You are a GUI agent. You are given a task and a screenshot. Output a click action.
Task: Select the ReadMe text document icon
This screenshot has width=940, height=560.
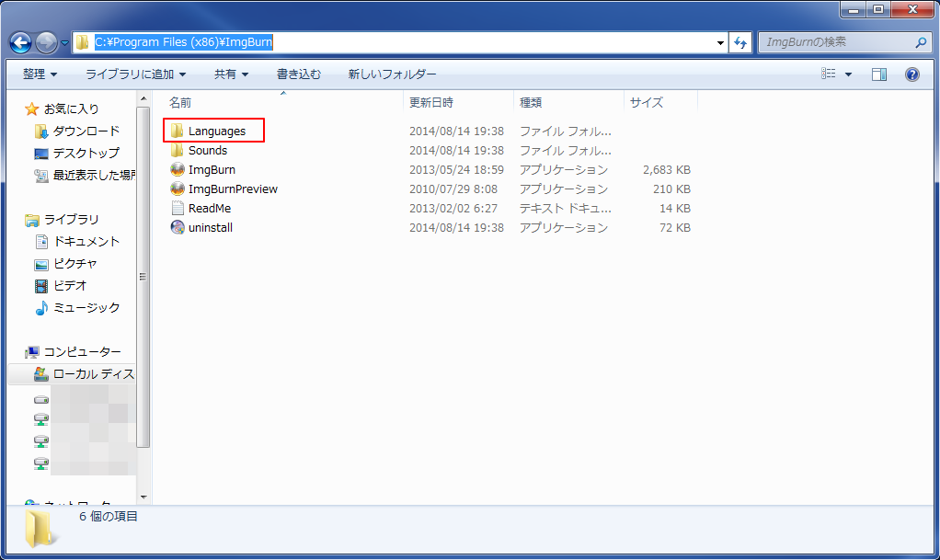click(x=177, y=208)
